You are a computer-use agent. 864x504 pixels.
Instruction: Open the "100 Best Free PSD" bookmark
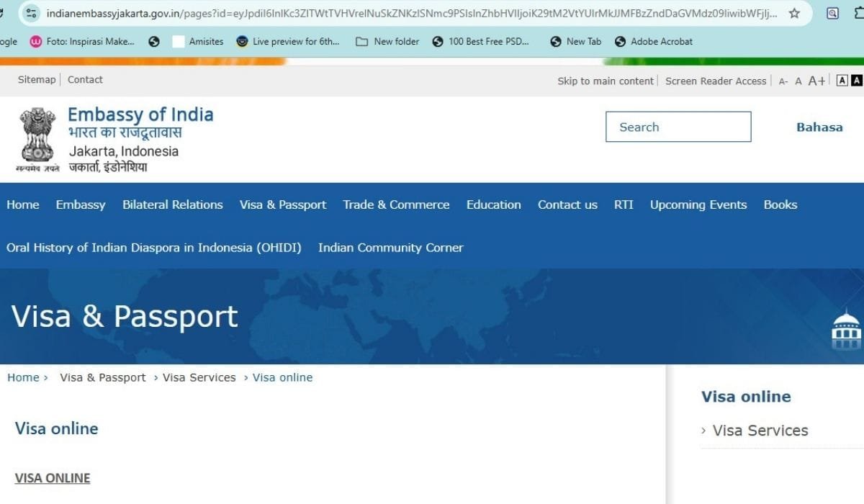coord(481,41)
